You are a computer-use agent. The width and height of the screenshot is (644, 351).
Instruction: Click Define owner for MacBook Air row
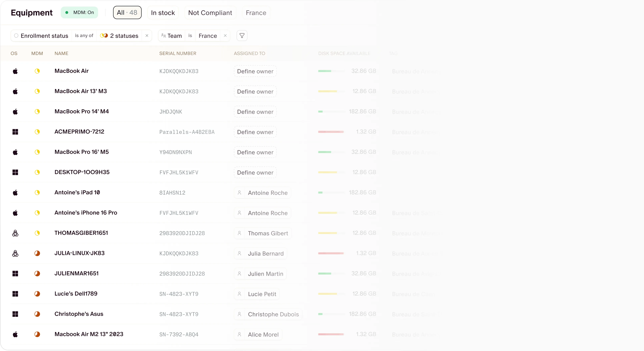click(255, 71)
